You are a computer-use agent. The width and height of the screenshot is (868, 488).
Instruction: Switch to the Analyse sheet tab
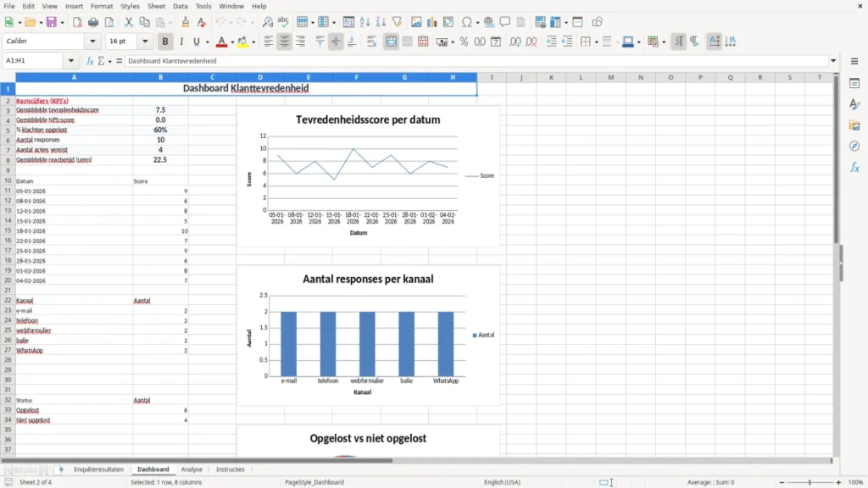(192, 469)
